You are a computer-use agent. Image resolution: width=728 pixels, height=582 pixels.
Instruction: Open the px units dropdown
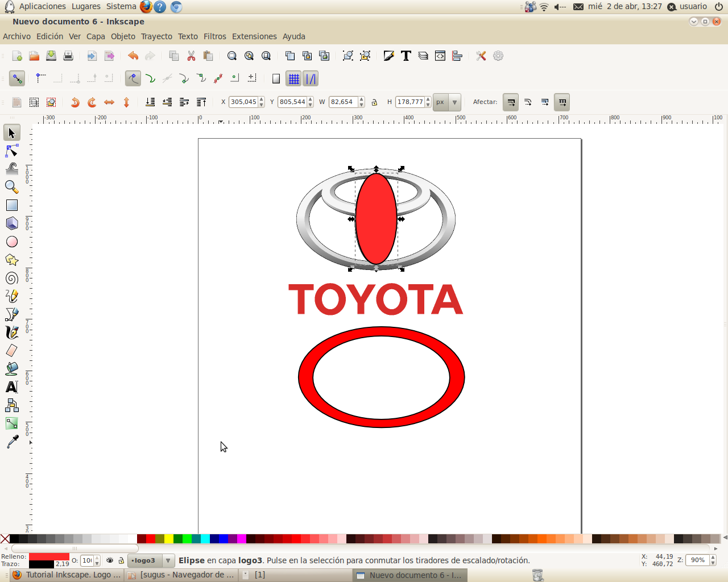click(x=447, y=102)
